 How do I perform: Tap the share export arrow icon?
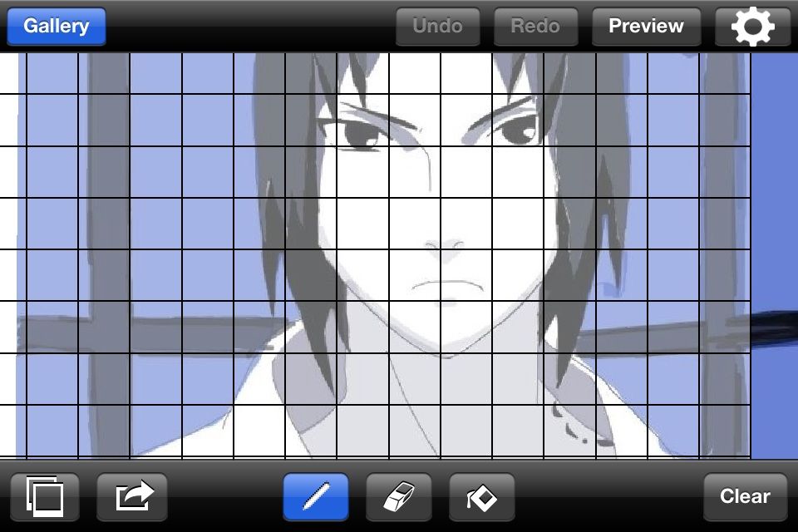point(132,496)
